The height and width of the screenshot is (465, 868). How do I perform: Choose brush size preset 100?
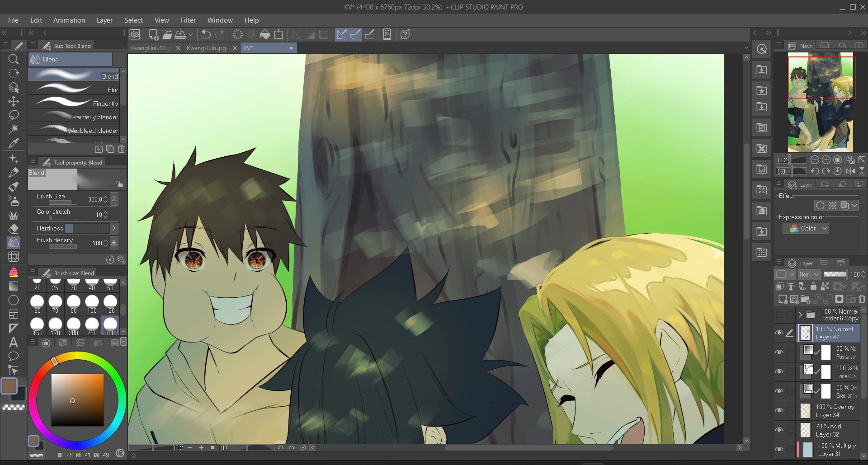[92, 304]
